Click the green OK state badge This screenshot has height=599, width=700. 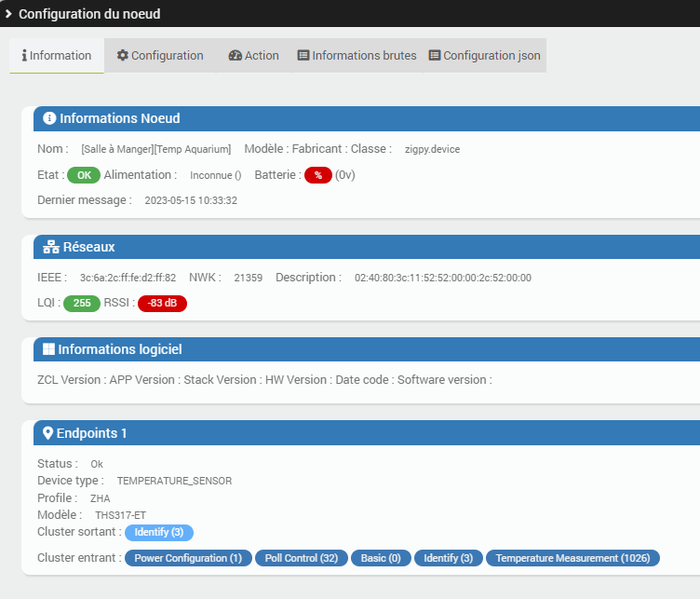coord(84,175)
